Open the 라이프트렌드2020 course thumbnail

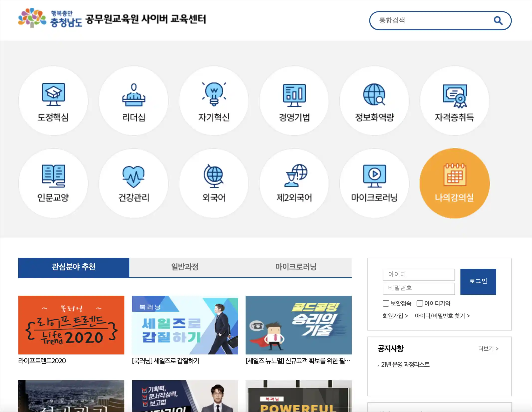(x=71, y=325)
